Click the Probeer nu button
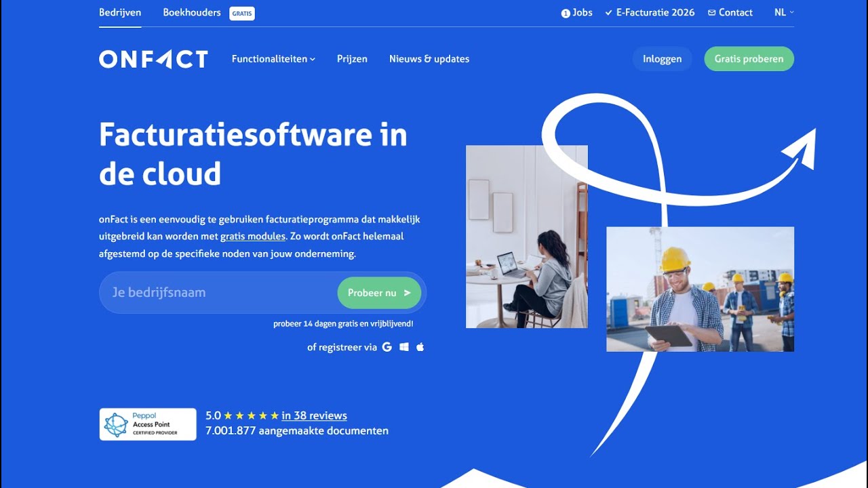This screenshot has width=868, height=488. tap(379, 293)
